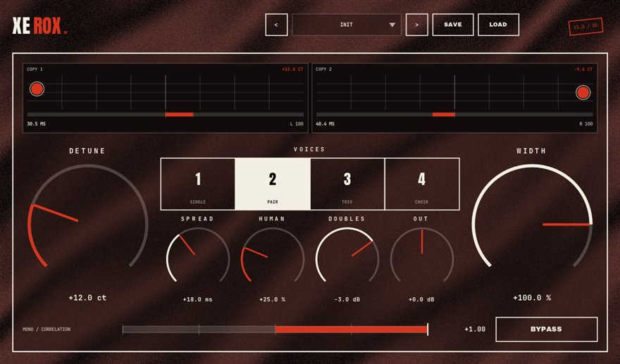Image resolution: width=620 pixels, height=364 pixels.
Task: Save the current preset
Action: pos(453,25)
